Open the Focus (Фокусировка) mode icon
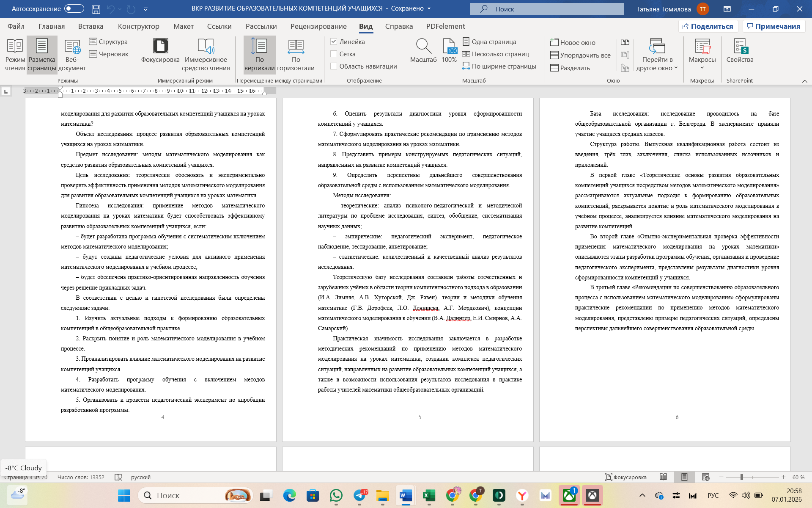The width and height of the screenshot is (812, 508). pos(160,46)
